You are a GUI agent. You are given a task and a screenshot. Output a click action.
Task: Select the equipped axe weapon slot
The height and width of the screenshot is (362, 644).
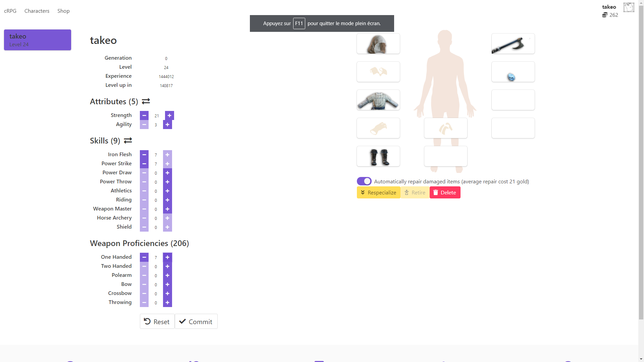tap(513, 44)
